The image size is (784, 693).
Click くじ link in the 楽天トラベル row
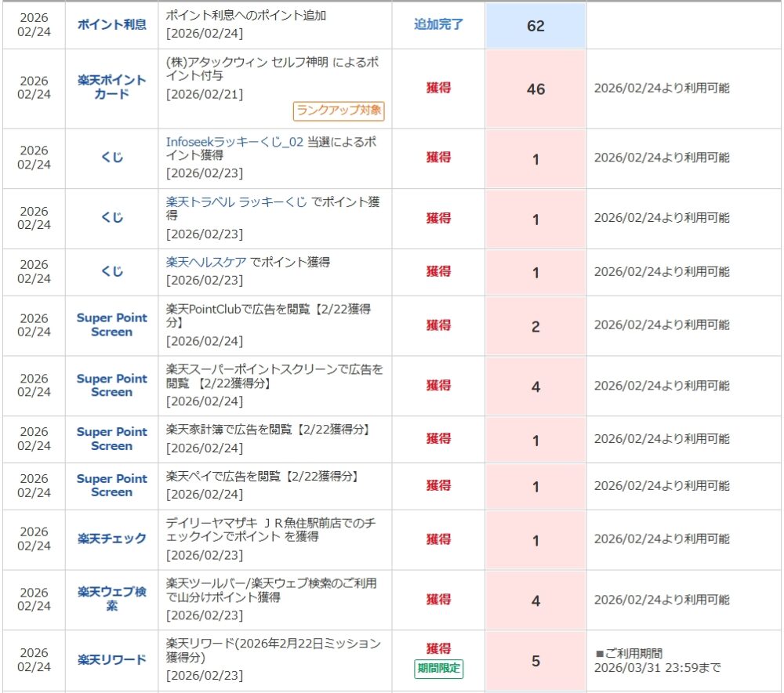[x=111, y=219]
